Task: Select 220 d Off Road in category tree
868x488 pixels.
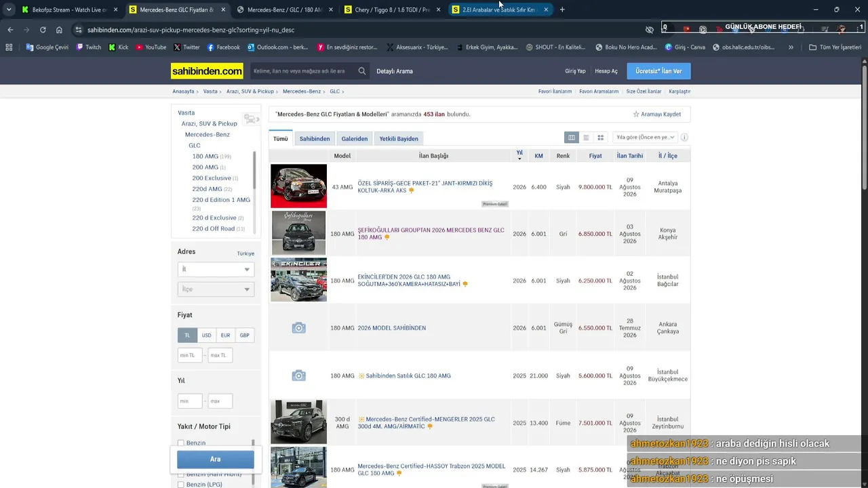Action: pyautogui.click(x=214, y=229)
